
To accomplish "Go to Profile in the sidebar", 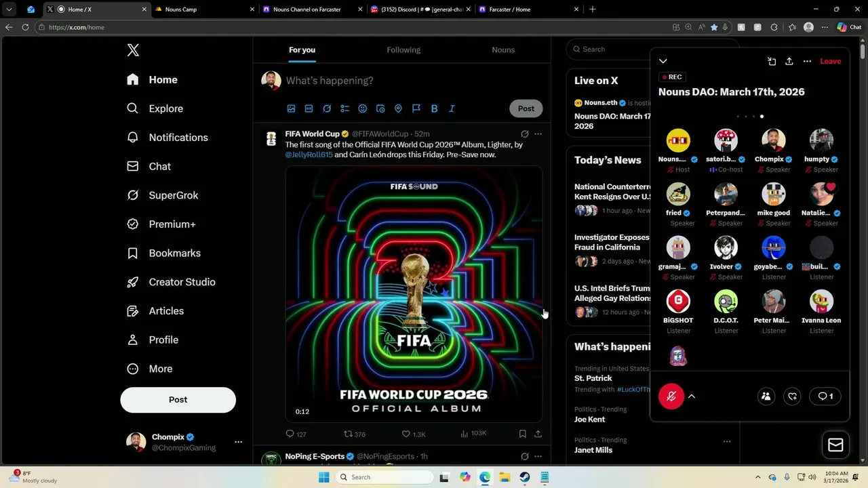I will point(153,340).
